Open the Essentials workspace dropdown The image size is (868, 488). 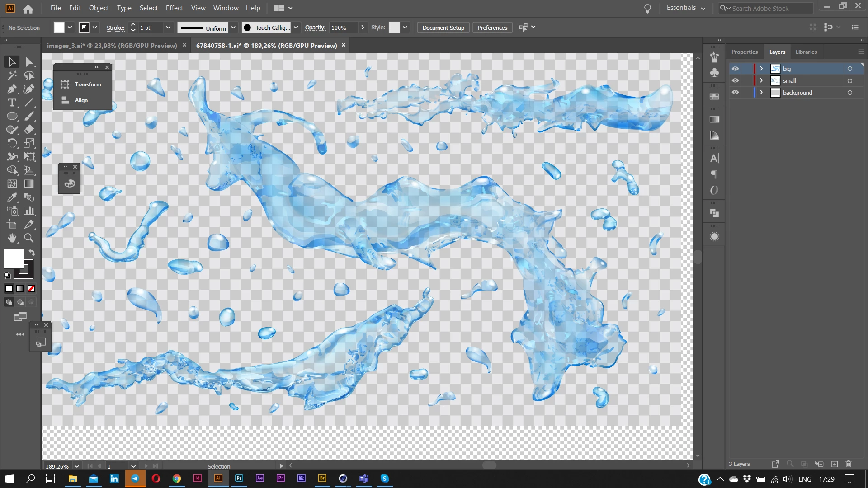click(x=685, y=8)
